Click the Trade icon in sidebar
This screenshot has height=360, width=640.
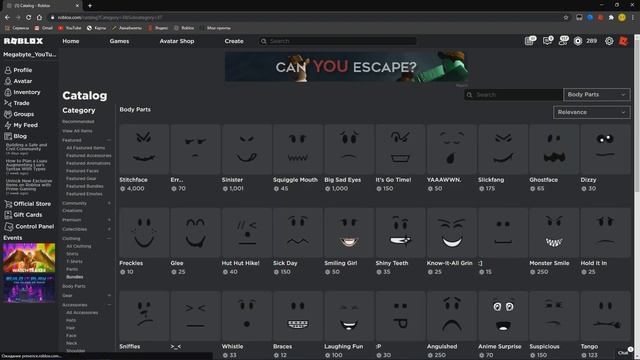[8, 103]
